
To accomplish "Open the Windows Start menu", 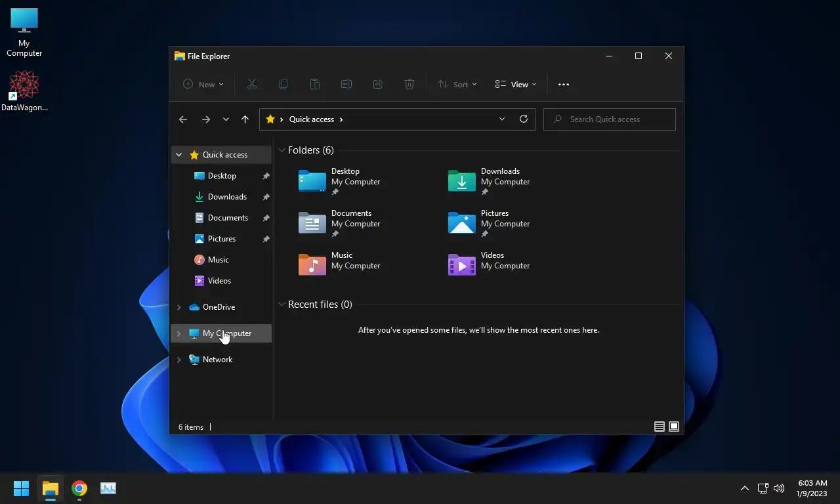I will coord(21,488).
